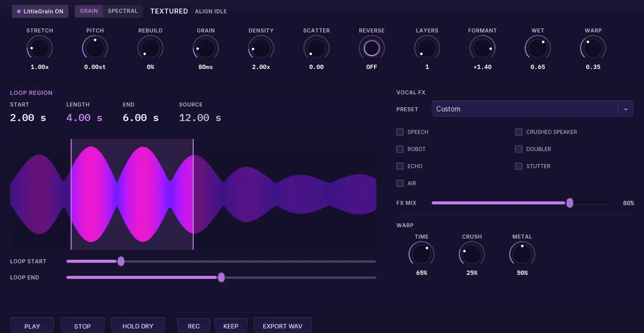Enable the Stutter effect checkbox
The image size is (644, 333).
(518, 166)
